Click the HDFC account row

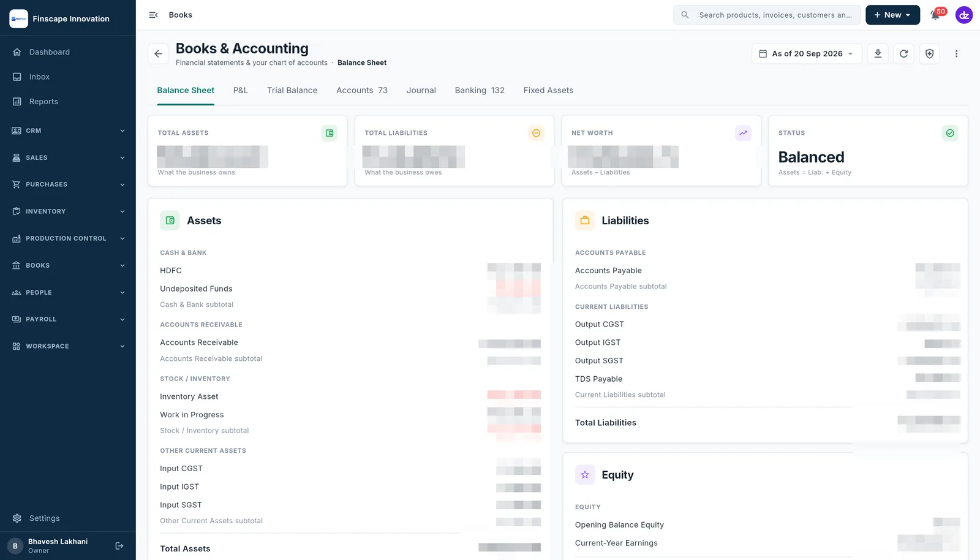[350, 270]
